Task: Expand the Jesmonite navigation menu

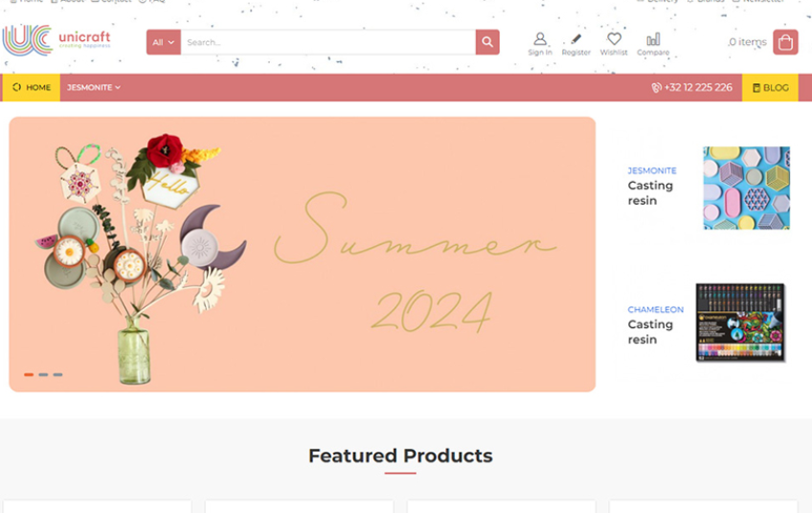Action: tap(94, 88)
